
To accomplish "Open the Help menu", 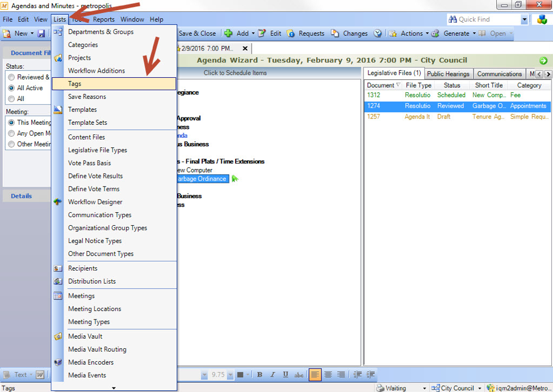I will pos(156,19).
